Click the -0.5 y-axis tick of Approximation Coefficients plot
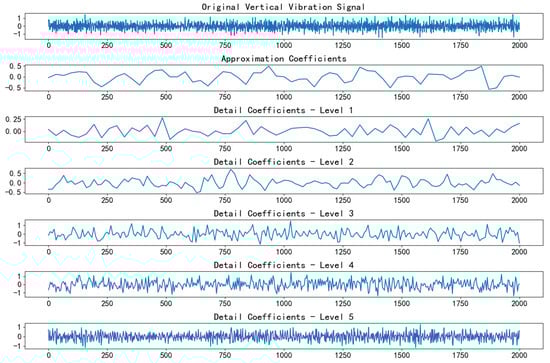550x363 pixels. [13, 88]
